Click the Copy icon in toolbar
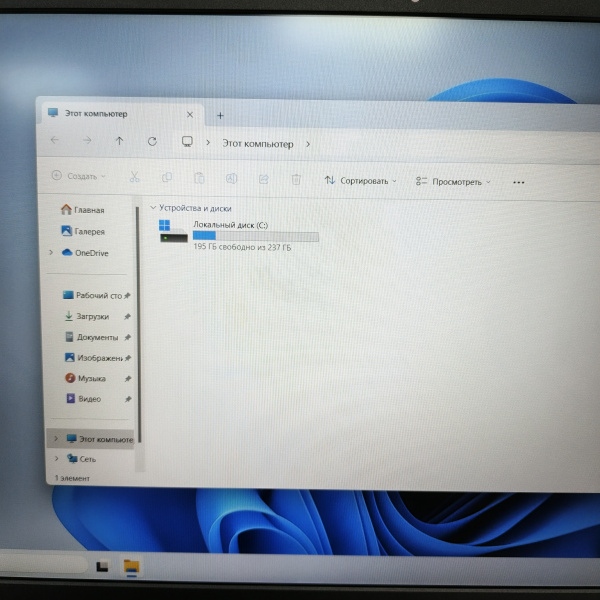Screen dimensions: 600x600 click(x=166, y=178)
